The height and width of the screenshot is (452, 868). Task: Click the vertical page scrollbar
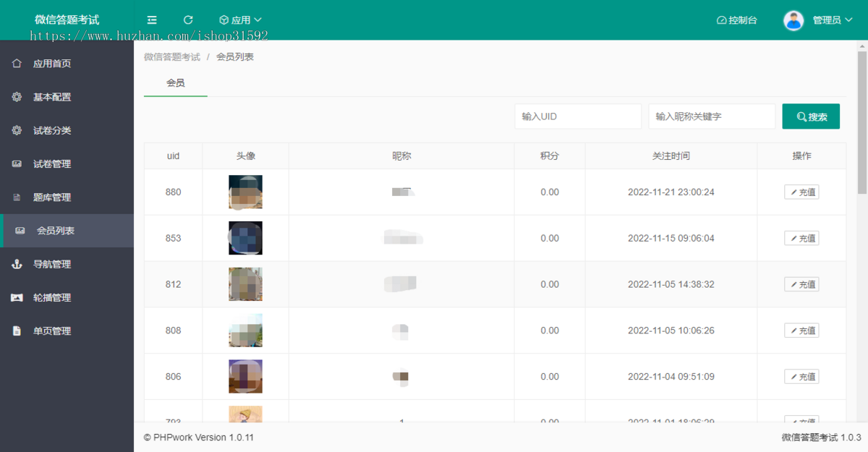pyautogui.click(x=862, y=123)
